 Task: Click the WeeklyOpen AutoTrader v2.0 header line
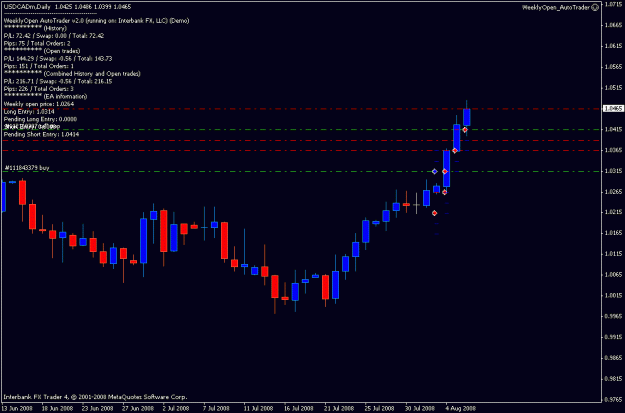click(x=96, y=21)
